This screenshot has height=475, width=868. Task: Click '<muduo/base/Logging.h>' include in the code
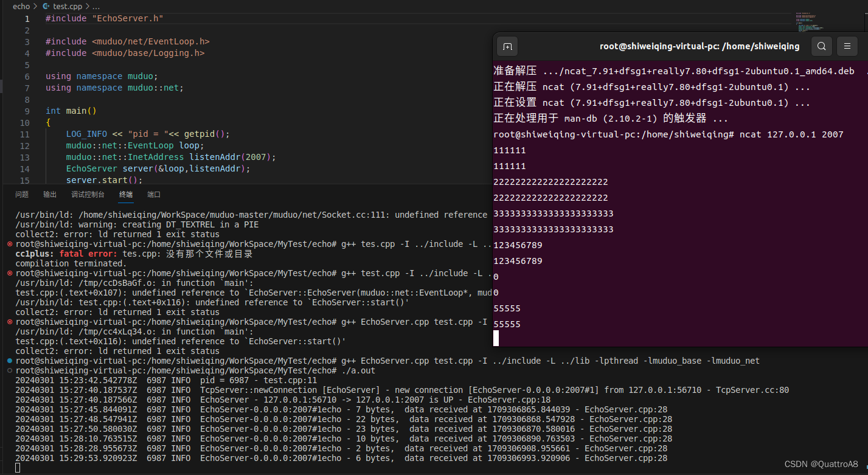coord(148,54)
